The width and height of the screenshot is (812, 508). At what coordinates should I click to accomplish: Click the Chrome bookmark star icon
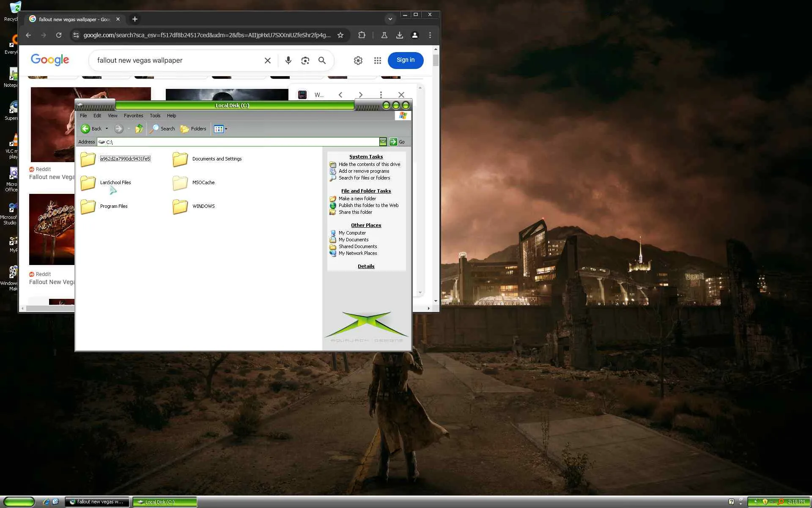pyautogui.click(x=340, y=35)
